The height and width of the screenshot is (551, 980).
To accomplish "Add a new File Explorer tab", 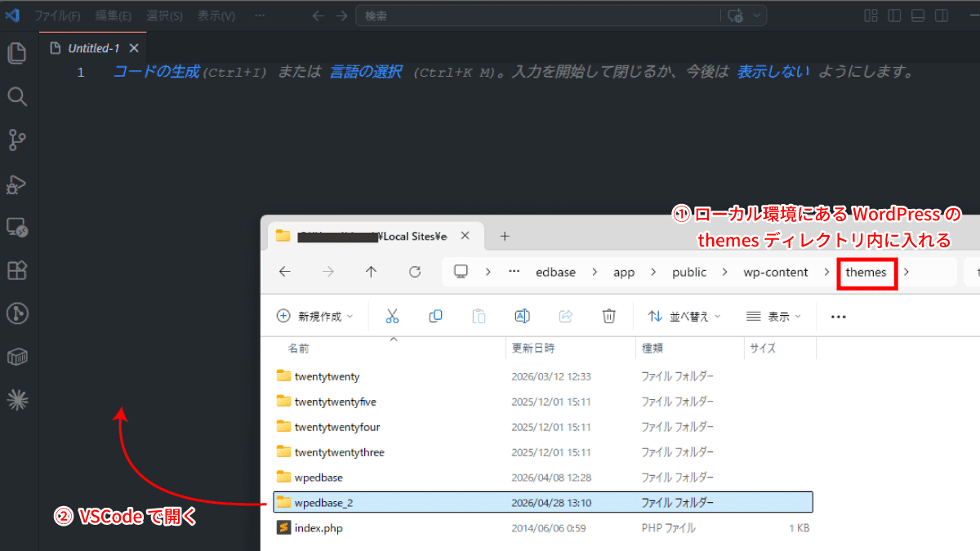I will (x=505, y=236).
